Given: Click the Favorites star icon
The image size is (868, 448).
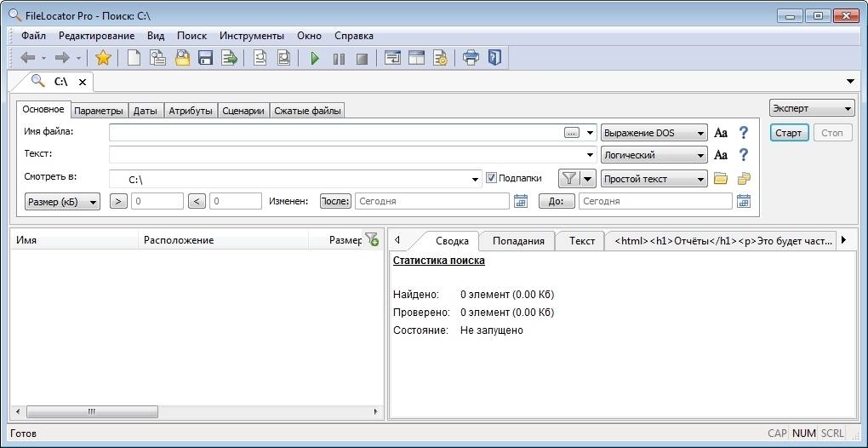Looking at the screenshot, I should (103, 58).
